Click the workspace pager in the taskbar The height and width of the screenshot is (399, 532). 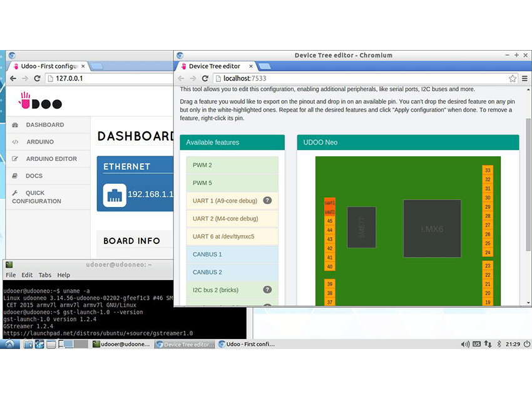(73, 345)
